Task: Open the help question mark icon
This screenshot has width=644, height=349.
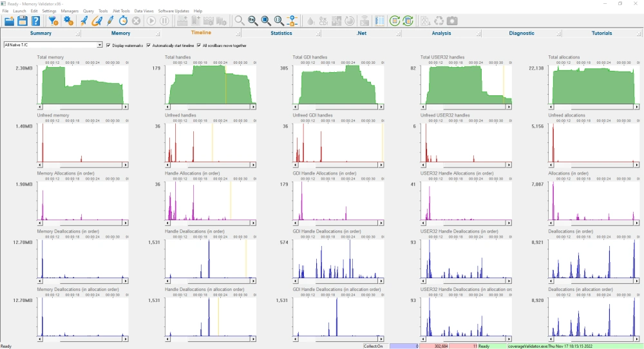Action: click(x=35, y=21)
